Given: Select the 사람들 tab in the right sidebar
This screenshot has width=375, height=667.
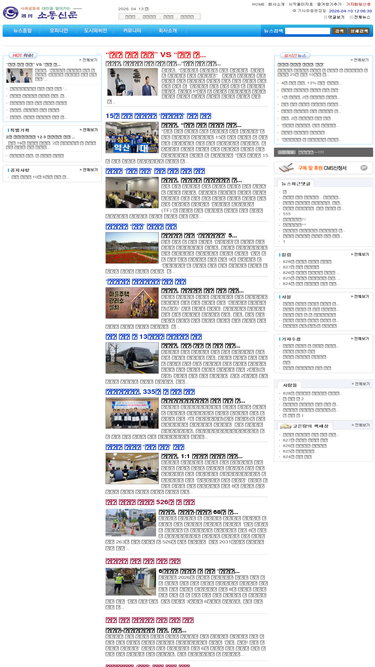Looking at the screenshot, I should pyautogui.click(x=290, y=385).
